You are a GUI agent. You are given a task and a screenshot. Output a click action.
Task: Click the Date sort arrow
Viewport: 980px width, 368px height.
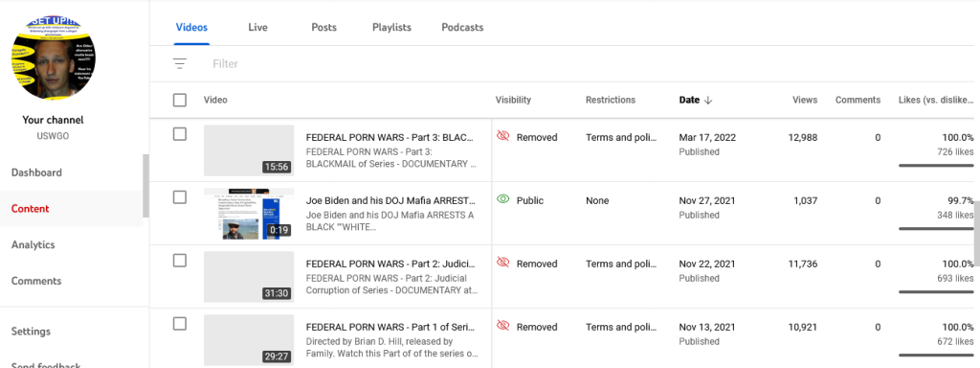tap(707, 100)
